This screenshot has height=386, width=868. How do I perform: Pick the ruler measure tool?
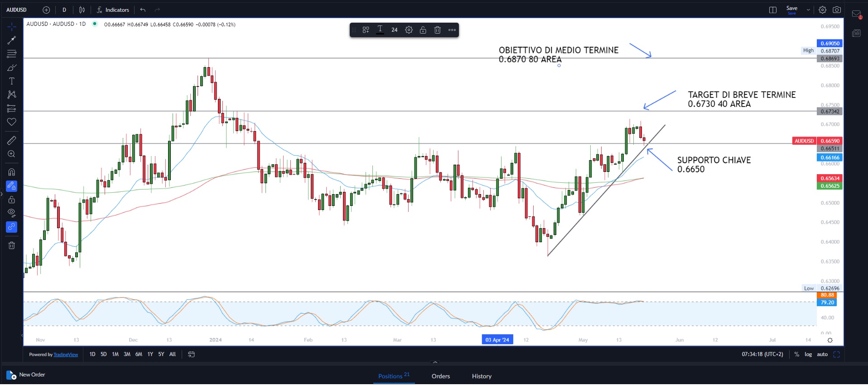(x=12, y=141)
